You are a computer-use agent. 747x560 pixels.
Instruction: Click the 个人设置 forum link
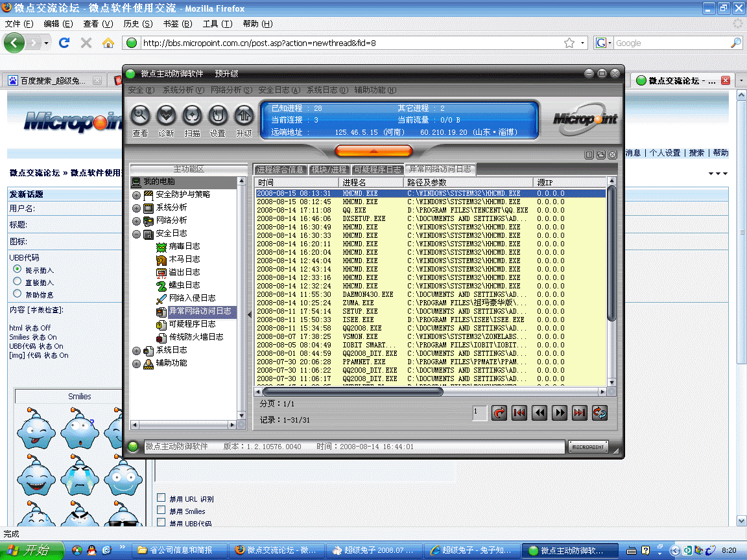click(x=665, y=152)
